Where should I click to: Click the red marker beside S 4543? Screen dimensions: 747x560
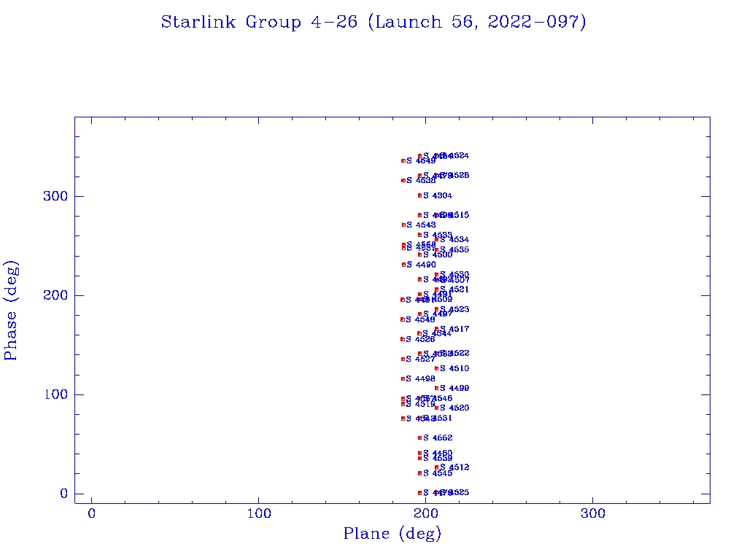(x=403, y=225)
